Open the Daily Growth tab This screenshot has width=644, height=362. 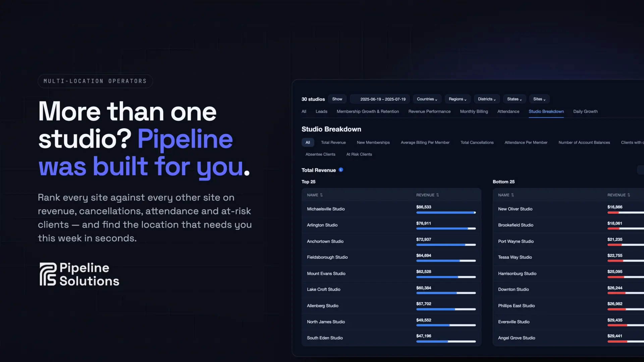click(x=585, y=112)
